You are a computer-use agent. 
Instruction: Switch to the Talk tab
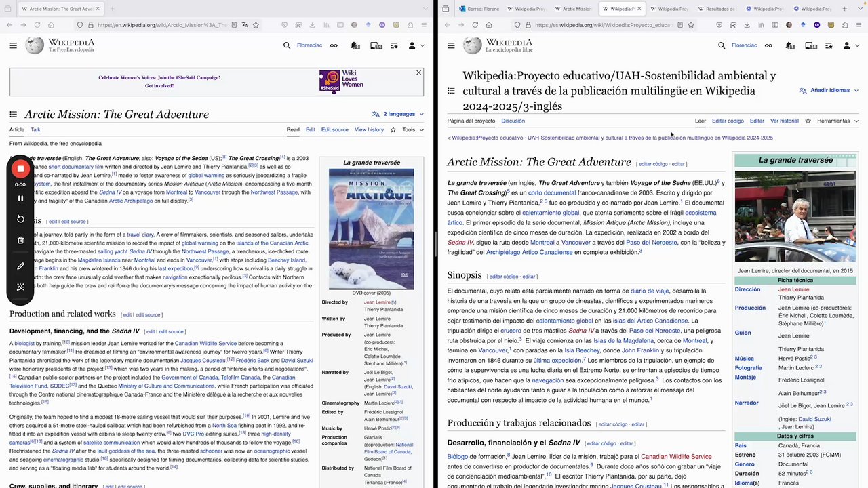(x=35, y=129)
